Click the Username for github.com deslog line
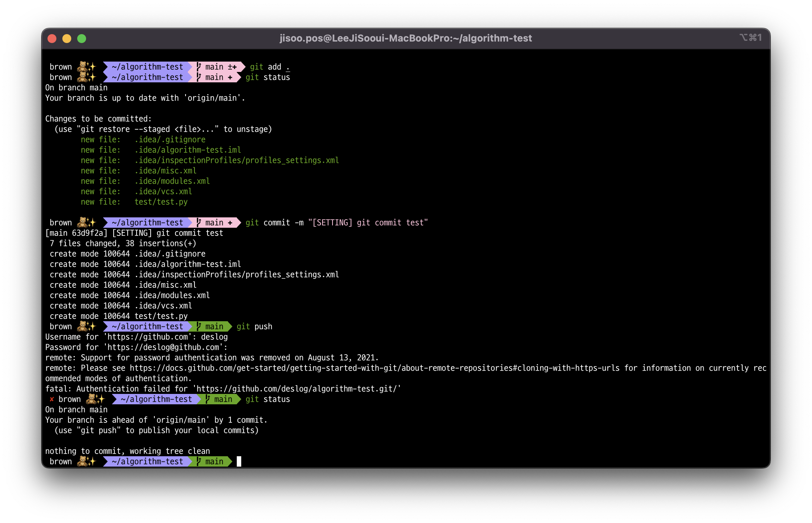 [137, 337]
